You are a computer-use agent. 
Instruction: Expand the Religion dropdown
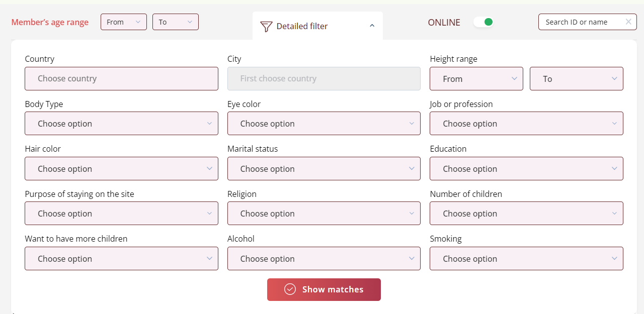coord(324,214)
